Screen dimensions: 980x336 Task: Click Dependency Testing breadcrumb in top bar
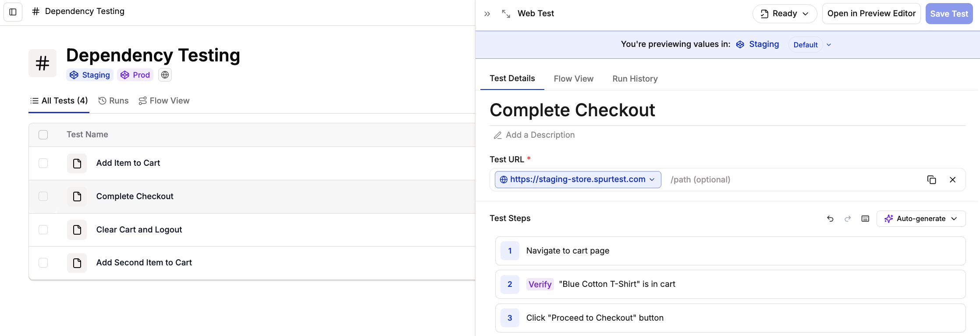pos(85,11)
